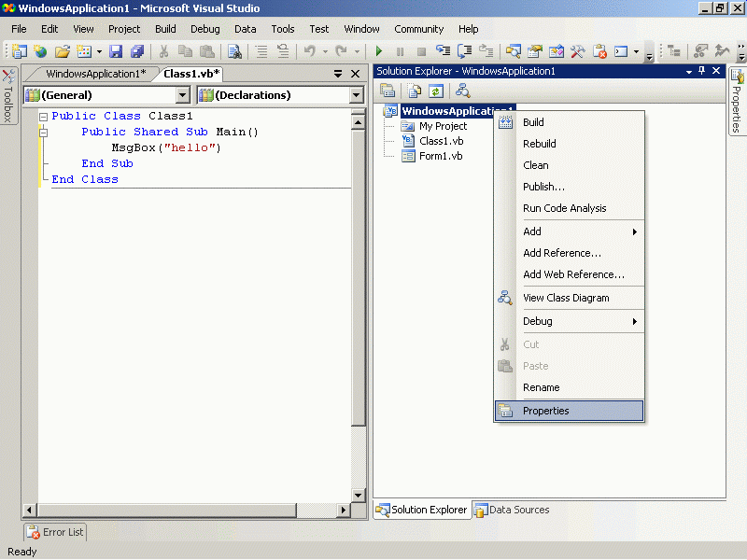Open the (Declarations) method name dropdown

coord(356,95)
